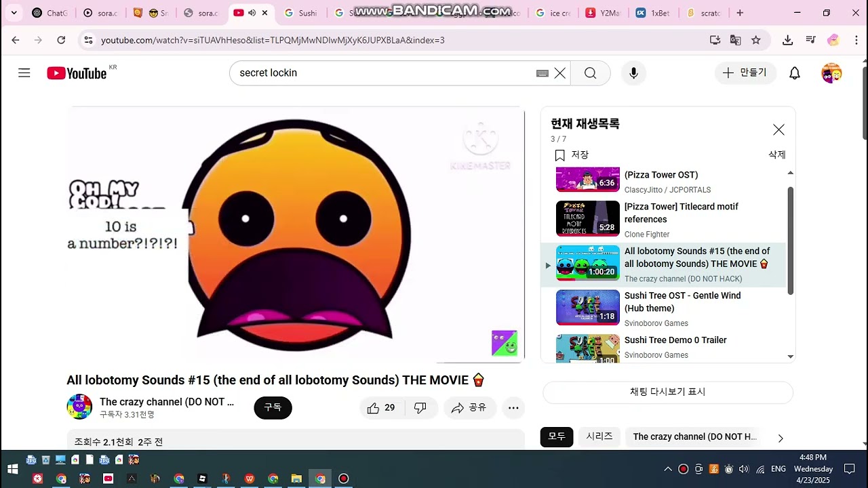Open the on-screen keyboard in search box
Image resolution: width=868 pixels, height=488 pixels.
tap(542, 73)
